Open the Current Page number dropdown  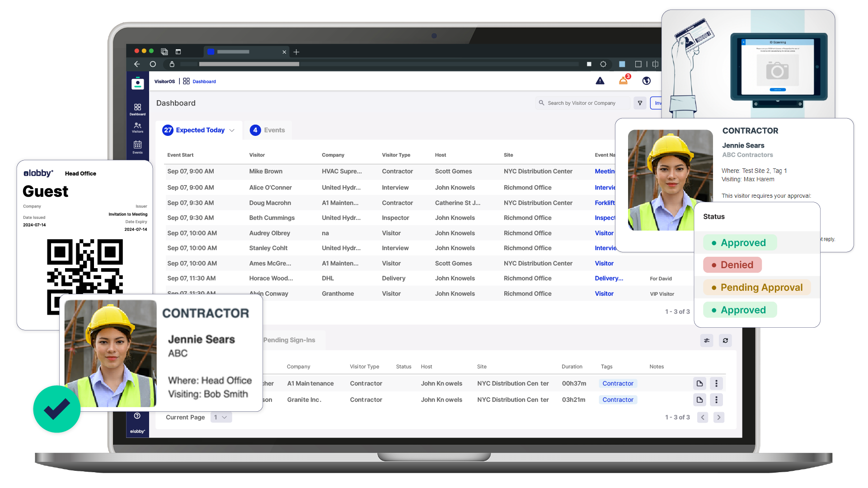click(x=221, y=417)
